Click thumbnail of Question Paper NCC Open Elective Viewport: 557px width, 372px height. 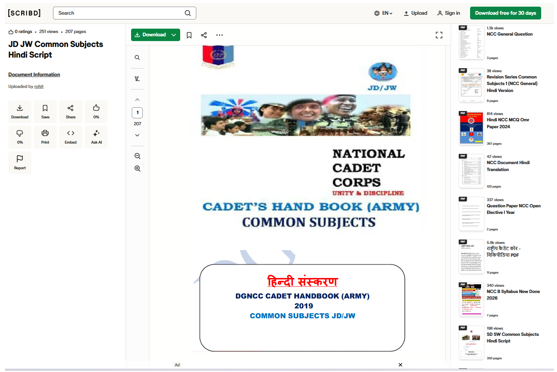coord(471,214)
